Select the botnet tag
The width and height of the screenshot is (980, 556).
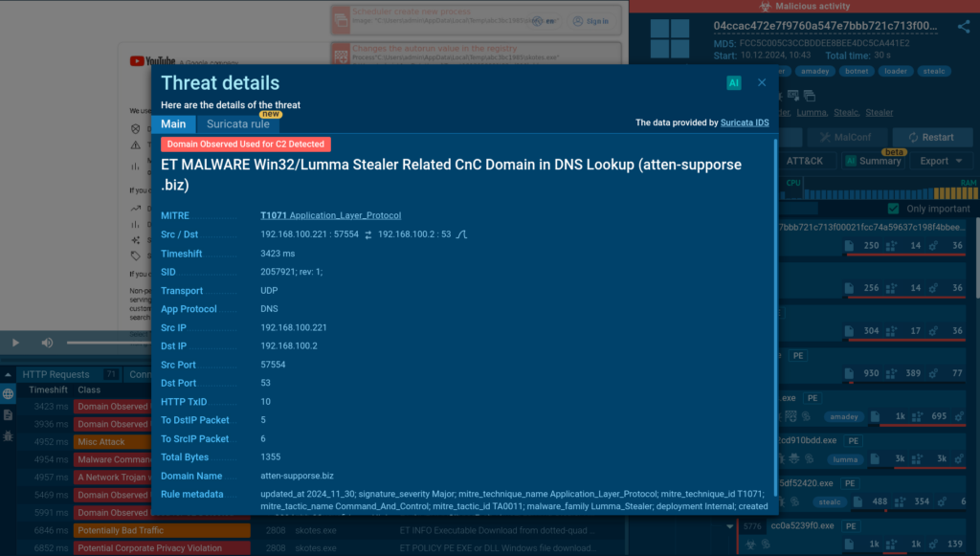coord(857,71)
